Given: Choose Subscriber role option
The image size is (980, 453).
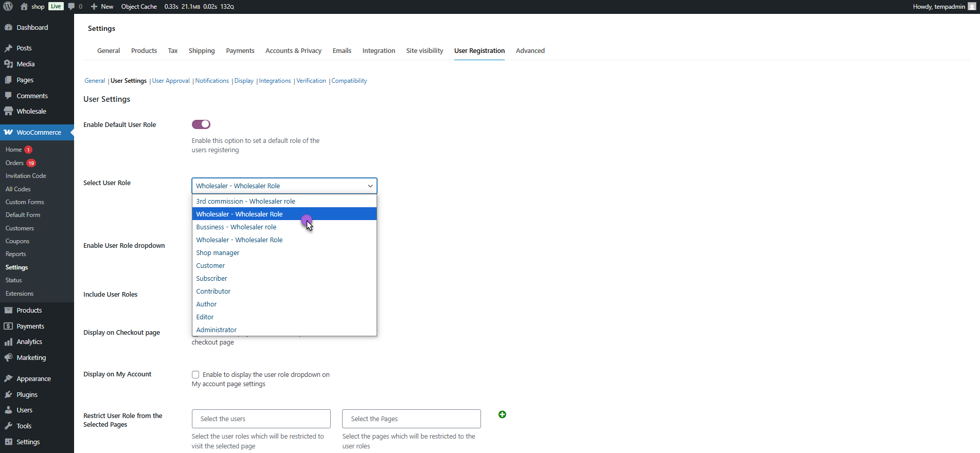Looking at the screenshot, I should click(284, 278).
